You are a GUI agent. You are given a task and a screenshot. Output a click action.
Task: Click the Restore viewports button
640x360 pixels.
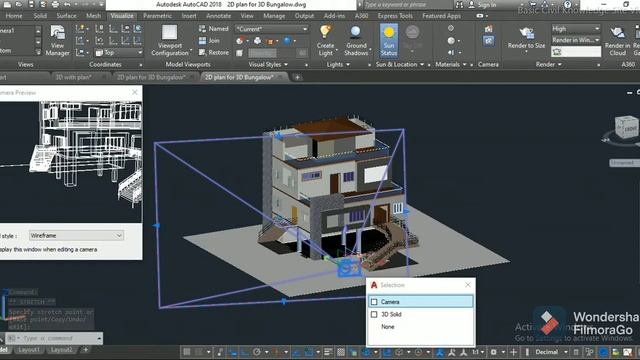pos(213,52)
